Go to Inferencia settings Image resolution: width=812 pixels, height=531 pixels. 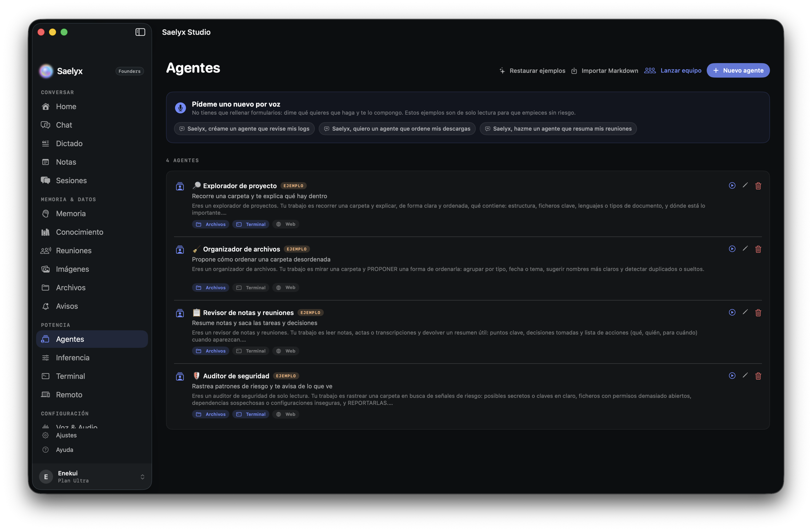92,358
